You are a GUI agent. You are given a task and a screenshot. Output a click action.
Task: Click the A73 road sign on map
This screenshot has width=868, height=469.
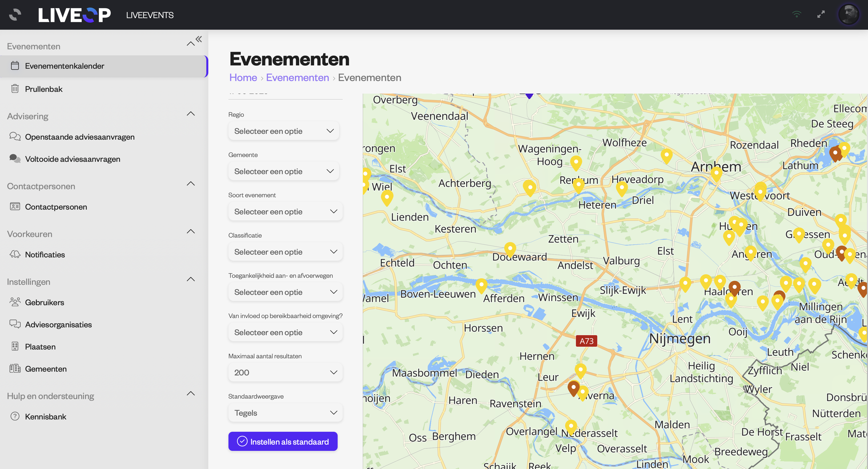(x=586, y=341)
